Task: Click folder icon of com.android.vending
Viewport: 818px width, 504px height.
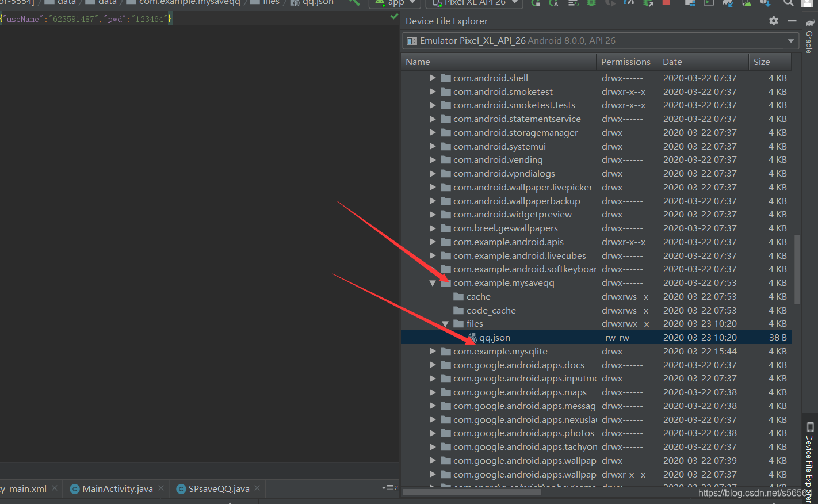Action: click(x=445, y=160)
